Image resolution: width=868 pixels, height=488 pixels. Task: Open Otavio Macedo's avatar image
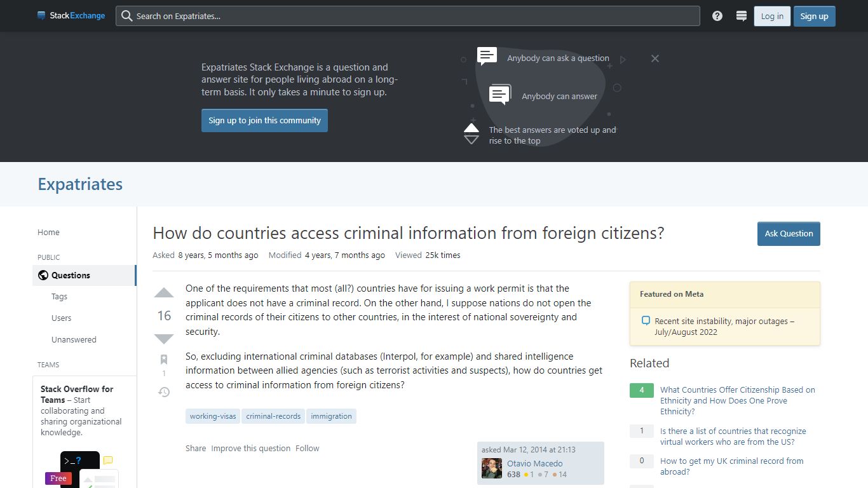point(492,469)
